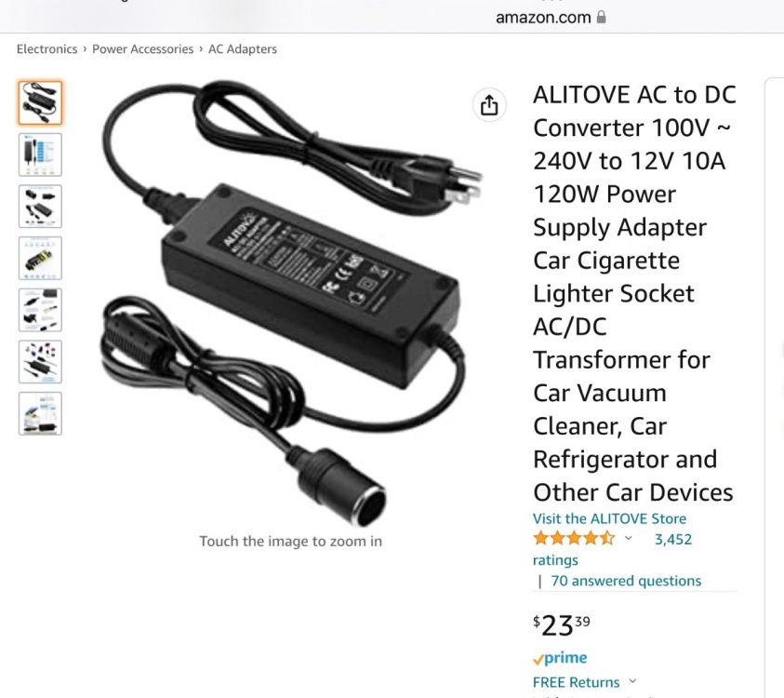This screenshot has width=784, height=698.
Task: Expand the FREE Returns chevron
Action: [632, 681]
